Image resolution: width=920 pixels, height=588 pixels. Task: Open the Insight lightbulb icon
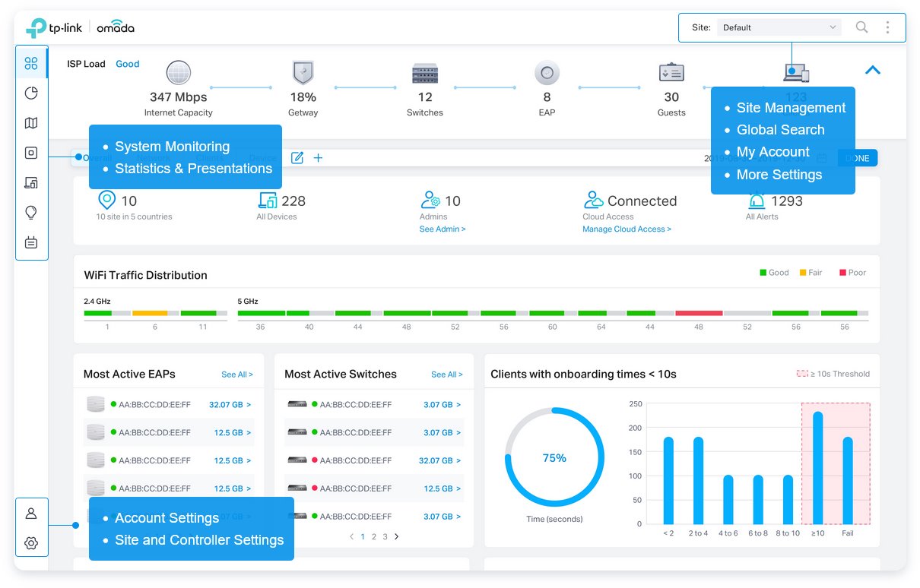(31, 213)
